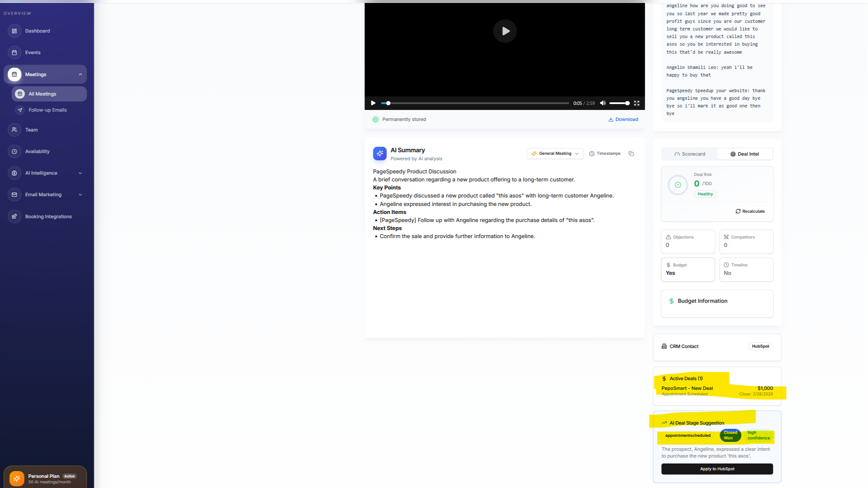The width and height of the screenshot is (868, 488).
Task: Switch to the Scorecard tab
Action: pyautogui.click(x=690, y=154)
